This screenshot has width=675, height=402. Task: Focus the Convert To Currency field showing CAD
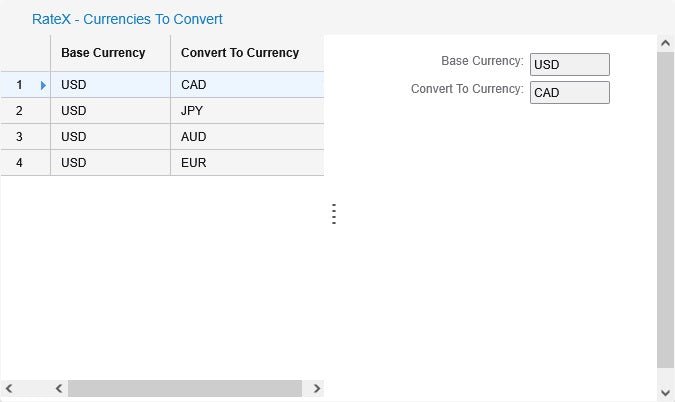tap(569, 93)
